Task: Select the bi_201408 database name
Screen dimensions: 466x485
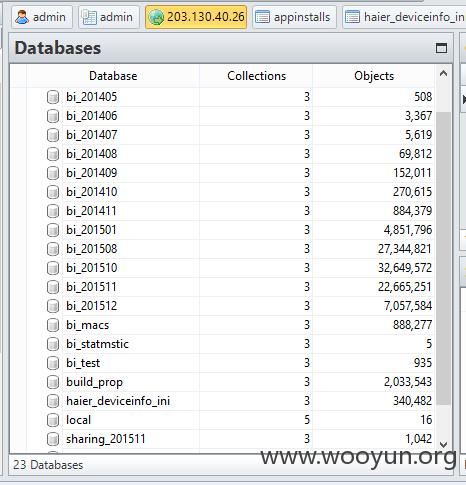Action: point(92,154)
